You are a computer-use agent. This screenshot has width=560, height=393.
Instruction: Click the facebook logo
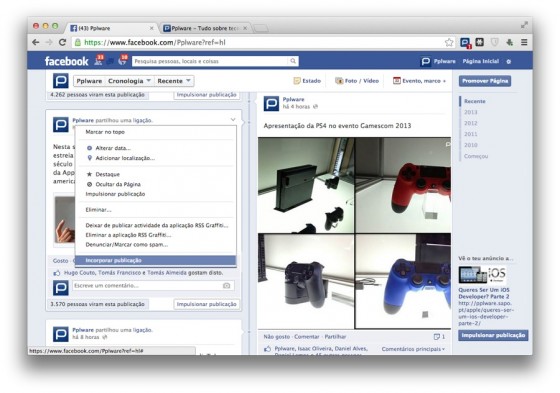[66, 61]
